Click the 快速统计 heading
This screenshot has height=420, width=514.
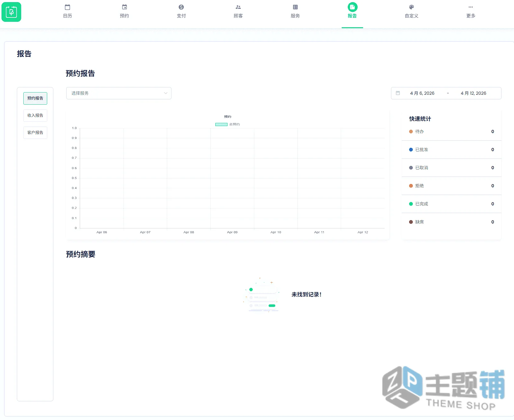(x=420, y=119)
